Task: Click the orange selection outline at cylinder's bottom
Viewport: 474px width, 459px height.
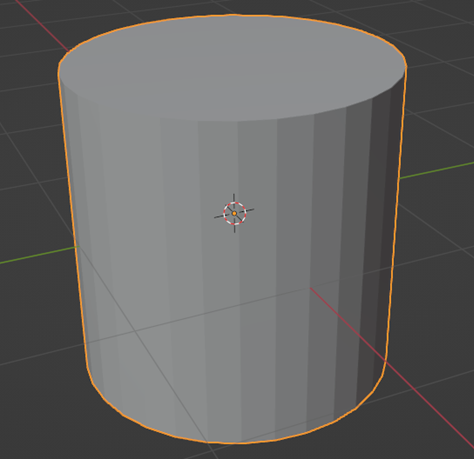Action: [x=233, y=443]
